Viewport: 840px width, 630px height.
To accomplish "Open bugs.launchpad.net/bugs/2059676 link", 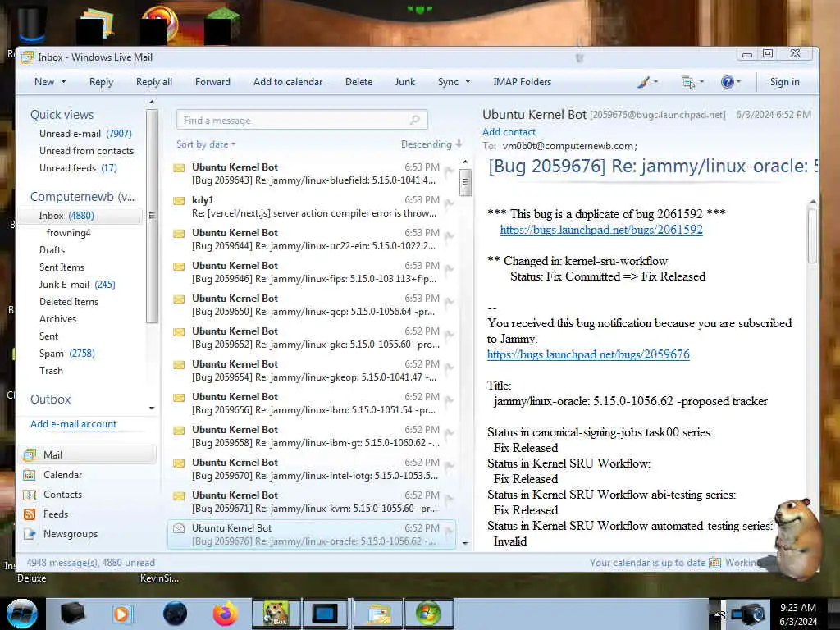I will coord(588,354).
